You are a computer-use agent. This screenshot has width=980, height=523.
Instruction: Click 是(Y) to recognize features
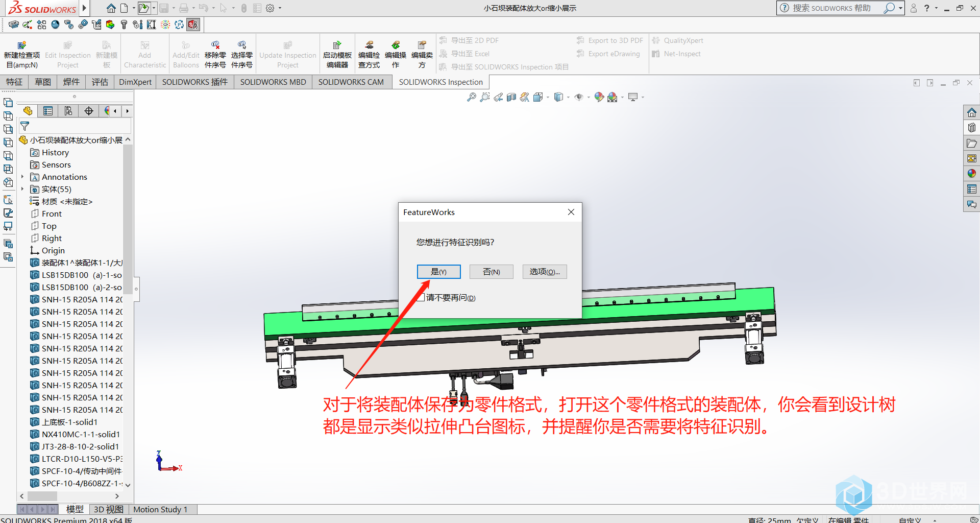pos(439,272)
